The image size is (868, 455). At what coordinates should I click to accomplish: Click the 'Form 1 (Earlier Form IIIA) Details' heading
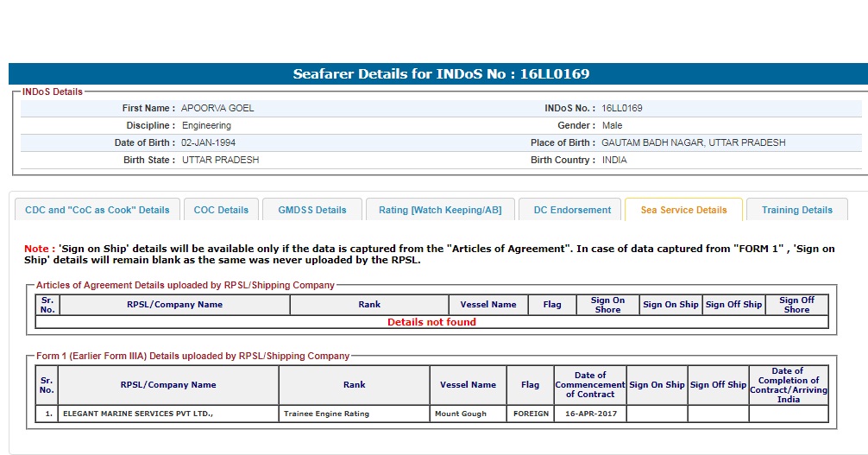(192, 356)
